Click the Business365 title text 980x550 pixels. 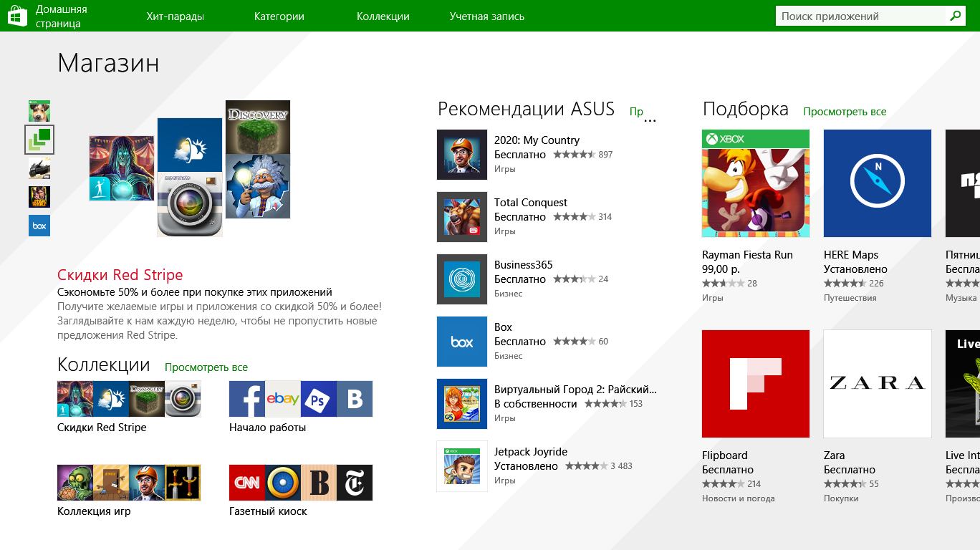[x=524, y=265]
